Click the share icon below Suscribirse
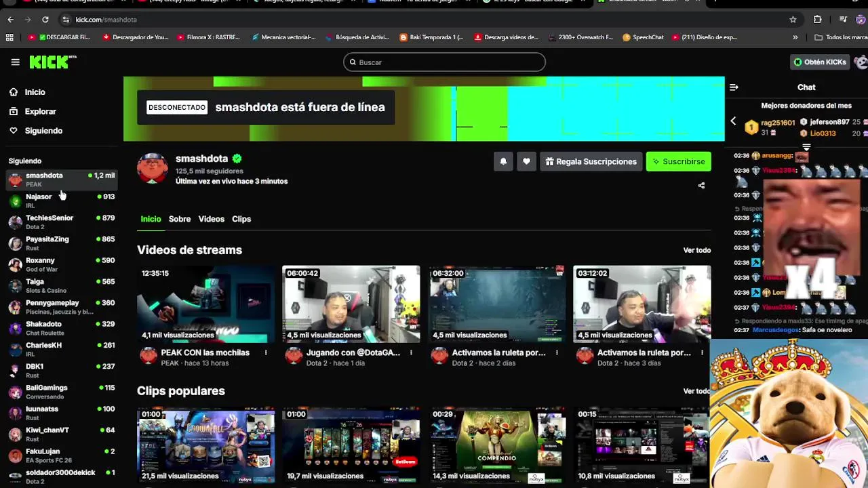This screenshot has height=488, width=868. 701,185
